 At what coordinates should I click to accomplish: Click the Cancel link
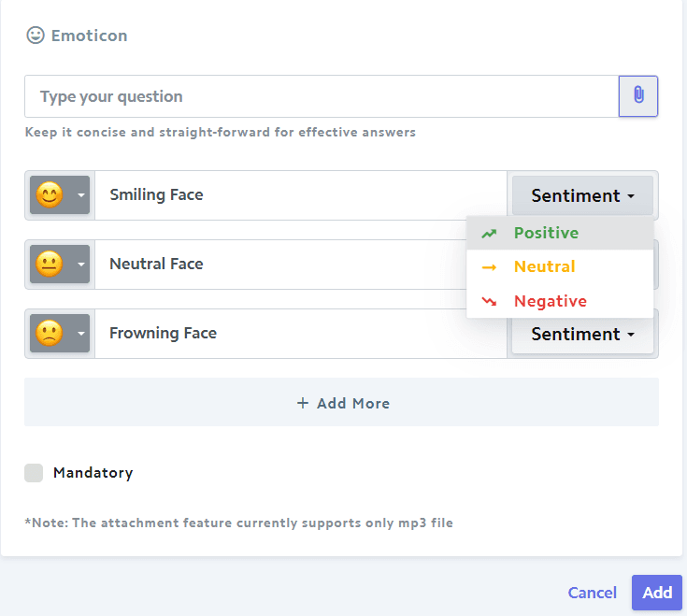pyautogui.click(x=592, y=593)
